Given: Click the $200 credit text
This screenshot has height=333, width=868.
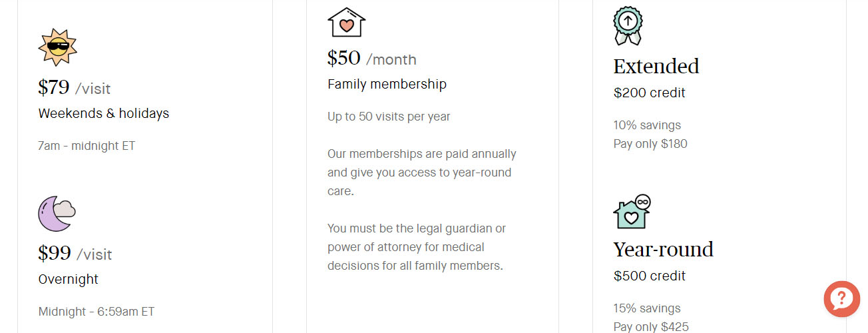Looking at the screenshot, I should click(649, 93).
